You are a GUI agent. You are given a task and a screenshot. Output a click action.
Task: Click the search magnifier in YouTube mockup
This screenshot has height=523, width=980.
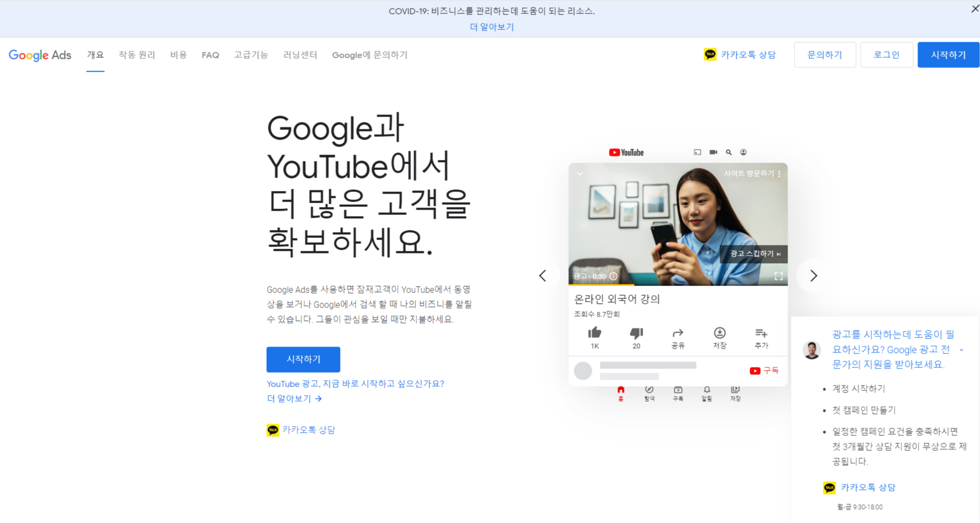[729, 152]
